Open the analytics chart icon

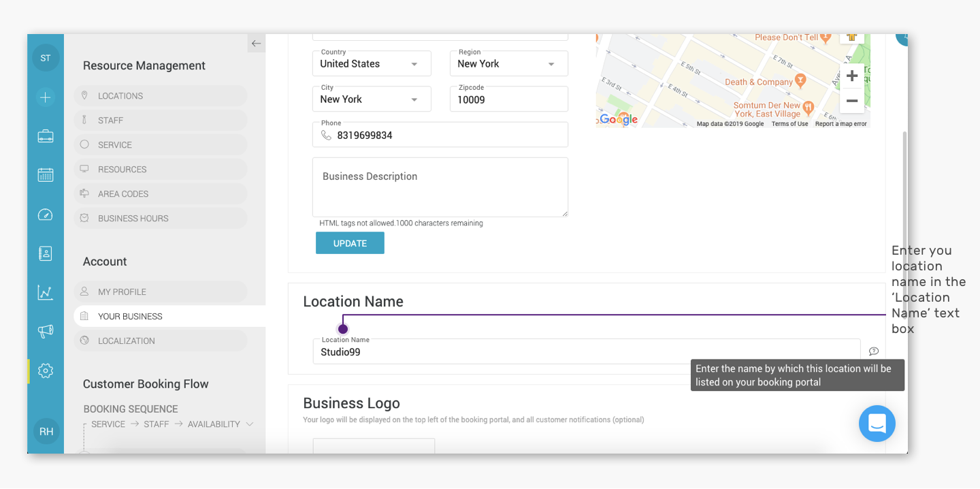click(46, 293)
